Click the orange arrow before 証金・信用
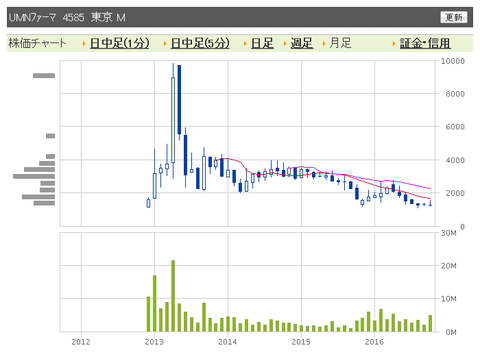 pos(394,43)
